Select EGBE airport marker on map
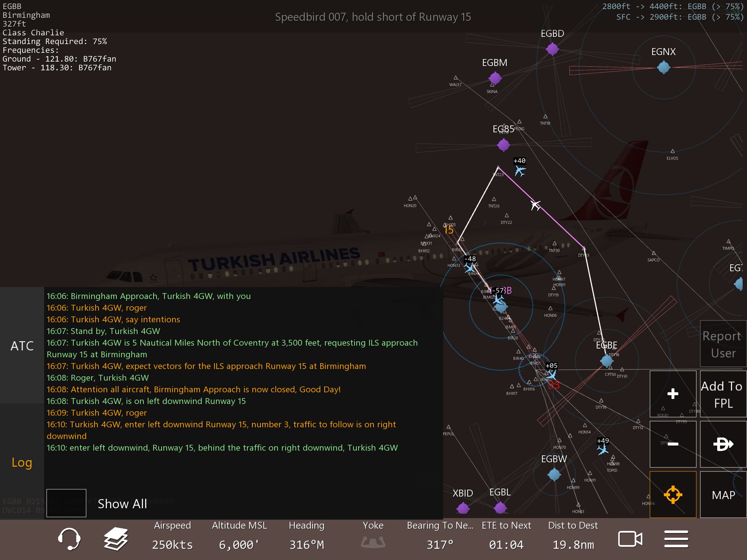 [607, 361]
